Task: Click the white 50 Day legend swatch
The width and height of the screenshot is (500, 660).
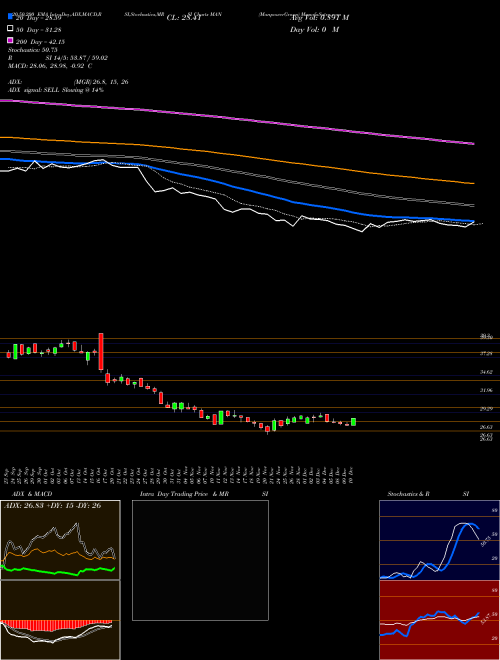Action: pos(10,29)
